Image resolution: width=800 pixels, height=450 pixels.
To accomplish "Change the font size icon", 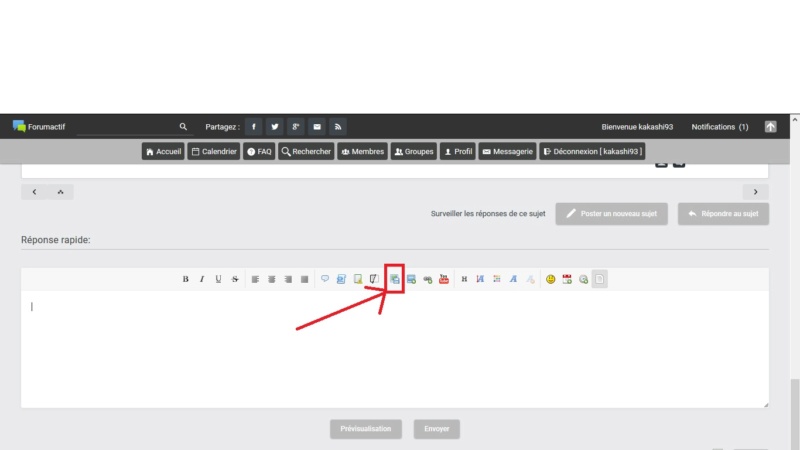I will coord(480,279).
